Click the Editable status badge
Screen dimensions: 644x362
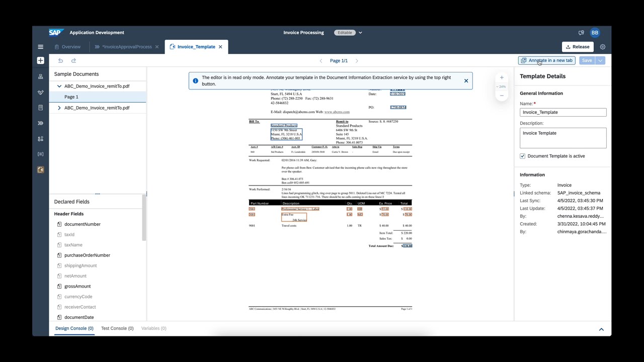(x=345, y=33)
